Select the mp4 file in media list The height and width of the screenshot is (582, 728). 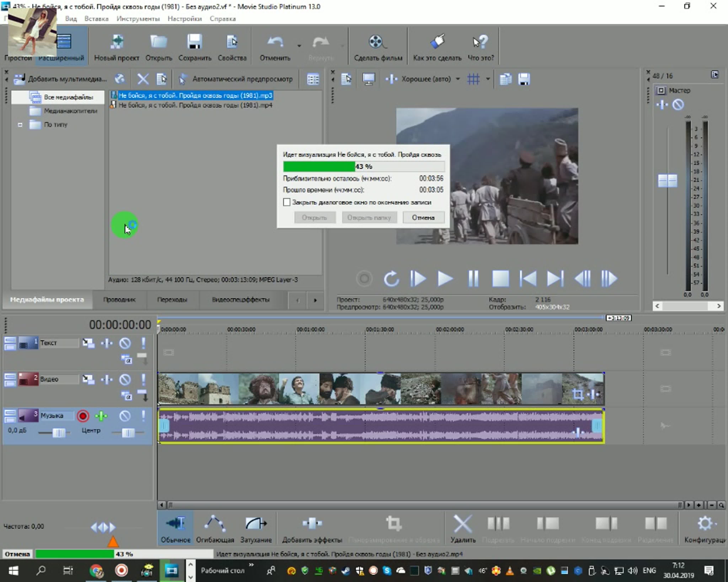[195, 105]
